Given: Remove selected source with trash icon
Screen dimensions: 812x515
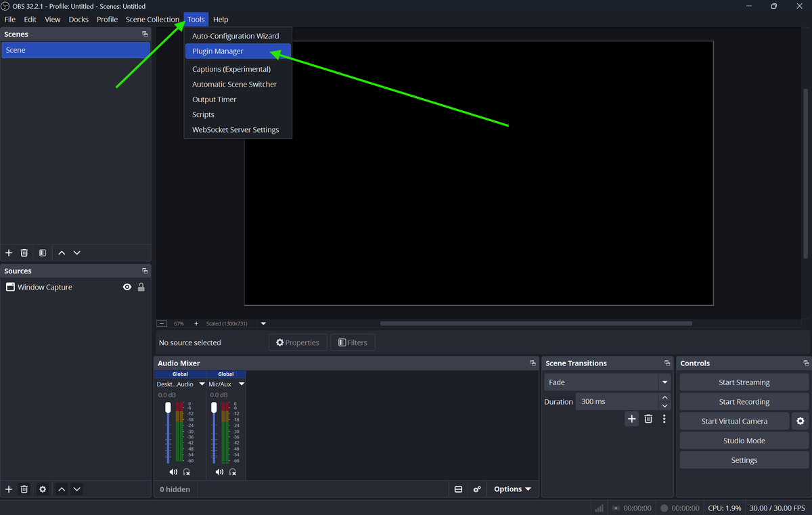Looking at the screenshot, I should [24, 489].
